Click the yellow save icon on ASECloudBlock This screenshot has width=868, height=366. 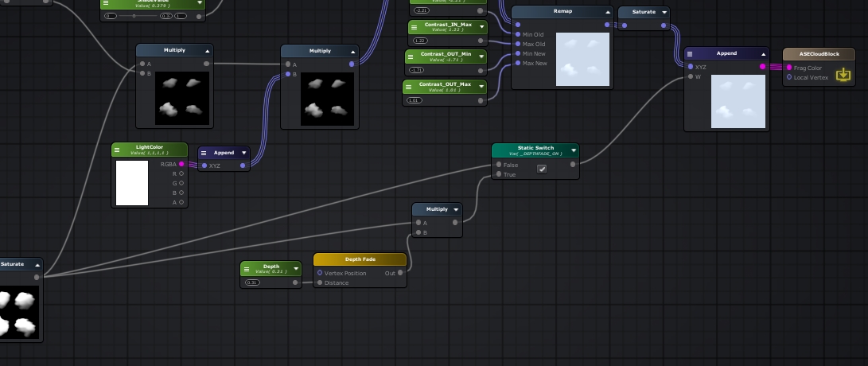coord(843,74)
